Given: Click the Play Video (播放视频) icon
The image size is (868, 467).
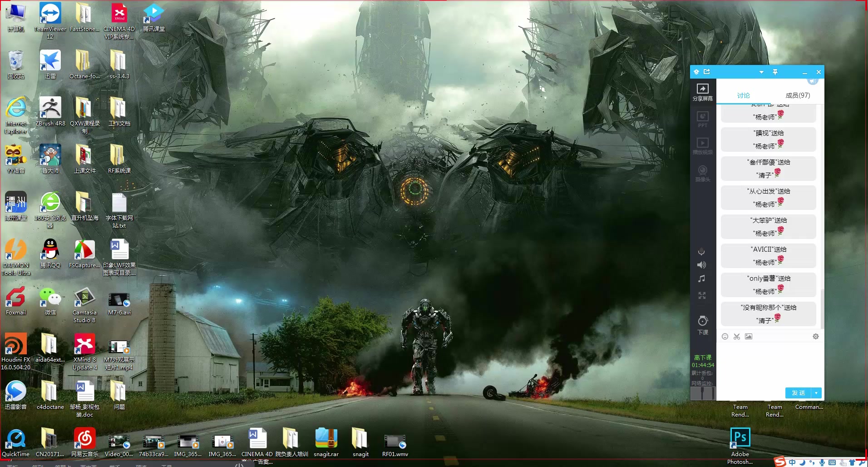Looking at the screenshot, I should click(702, 146).
